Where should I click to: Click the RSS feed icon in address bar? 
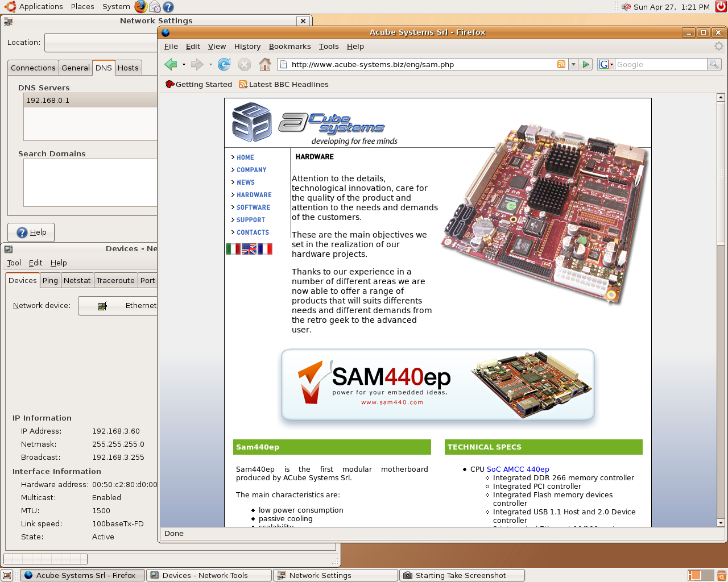click(x=561, y=64)
